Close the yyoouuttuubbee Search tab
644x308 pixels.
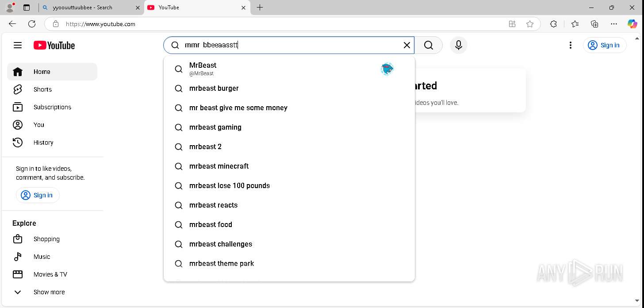coord(138,8)
